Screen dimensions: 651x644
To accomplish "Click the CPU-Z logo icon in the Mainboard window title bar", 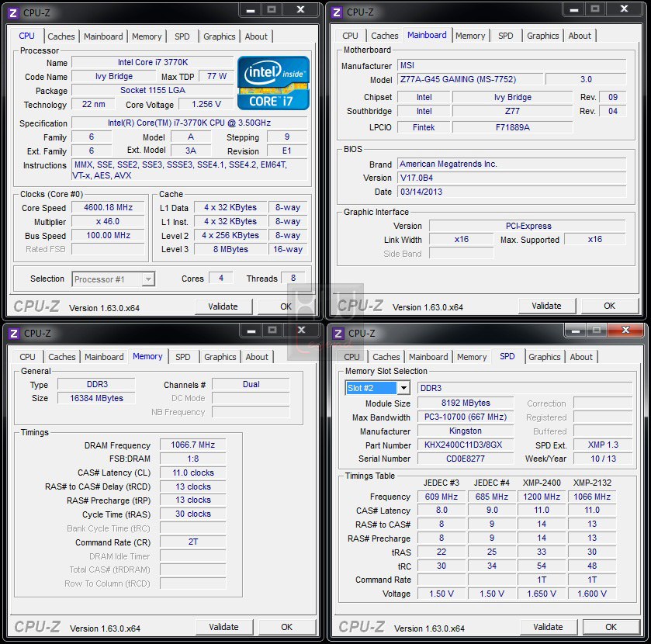I will pos(337,12).
